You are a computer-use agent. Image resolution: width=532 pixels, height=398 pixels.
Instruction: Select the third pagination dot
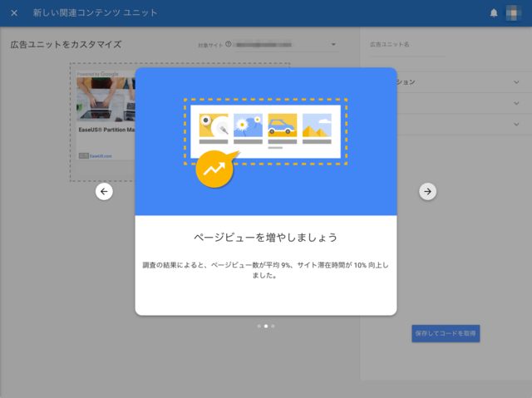[273, 327]
